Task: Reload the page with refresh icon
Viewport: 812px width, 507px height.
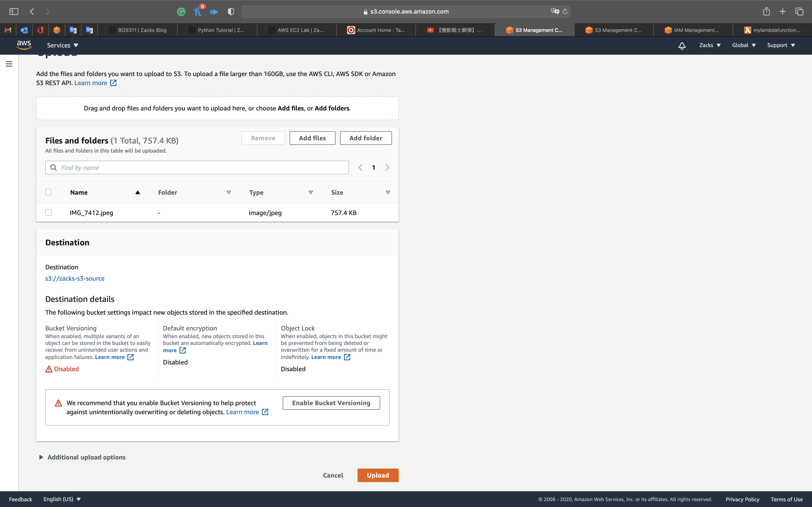Action: (x=565, y=12)
